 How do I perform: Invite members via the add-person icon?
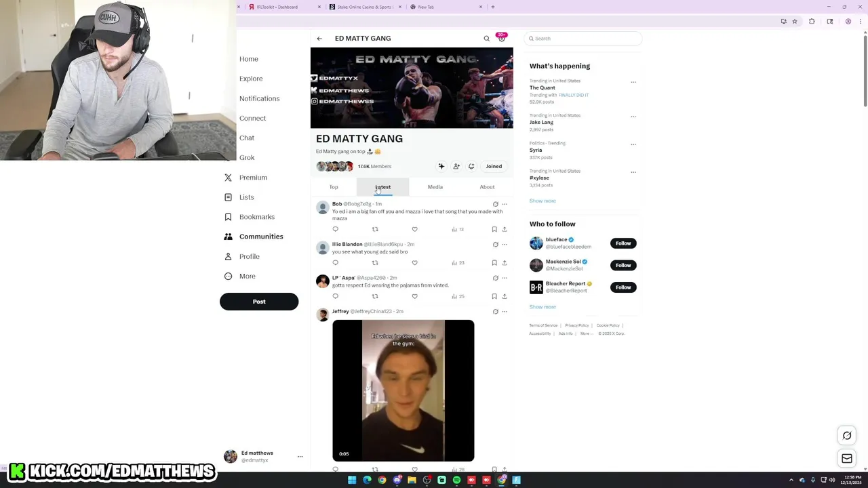pyautogui.click(x=456, y=166)
